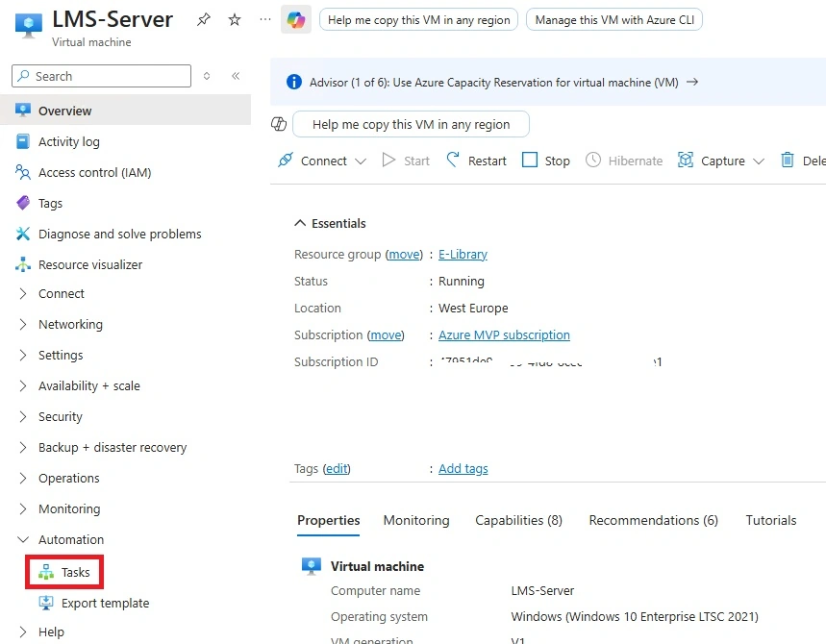Open the E-Library resource group link
This screenshot has width=826, height=644.
pyautogui.click(x=463, y=255)
